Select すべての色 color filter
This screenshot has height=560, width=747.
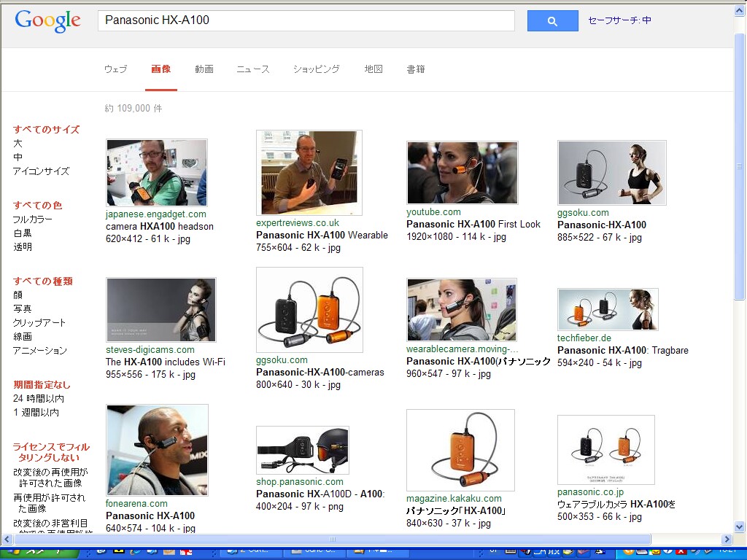coord(38,205)
